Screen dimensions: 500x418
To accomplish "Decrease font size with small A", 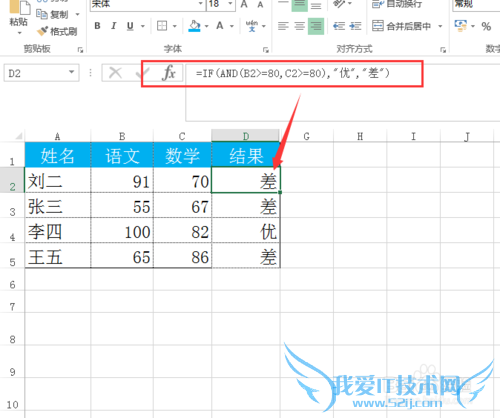I will [x=260, y=4].
